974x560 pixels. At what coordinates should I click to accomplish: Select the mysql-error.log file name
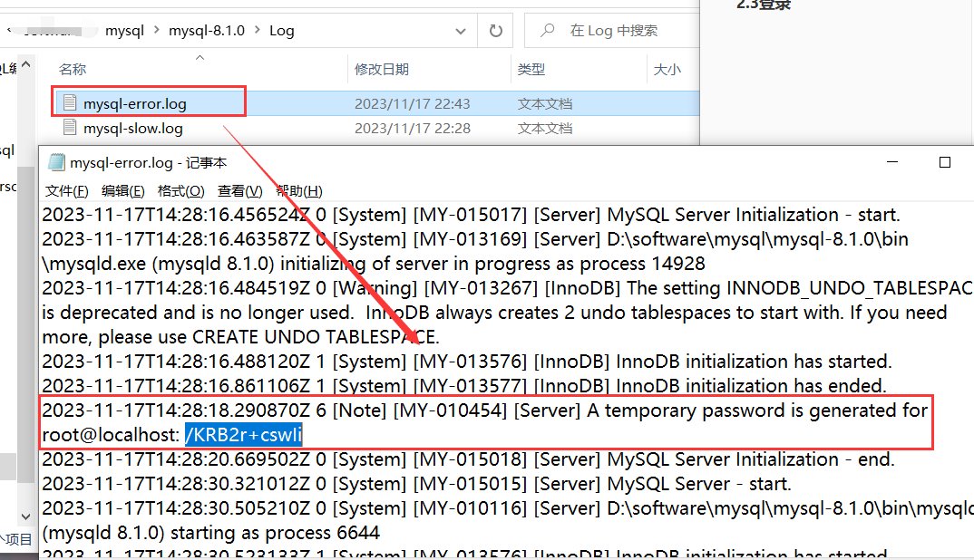click(135, 103)
